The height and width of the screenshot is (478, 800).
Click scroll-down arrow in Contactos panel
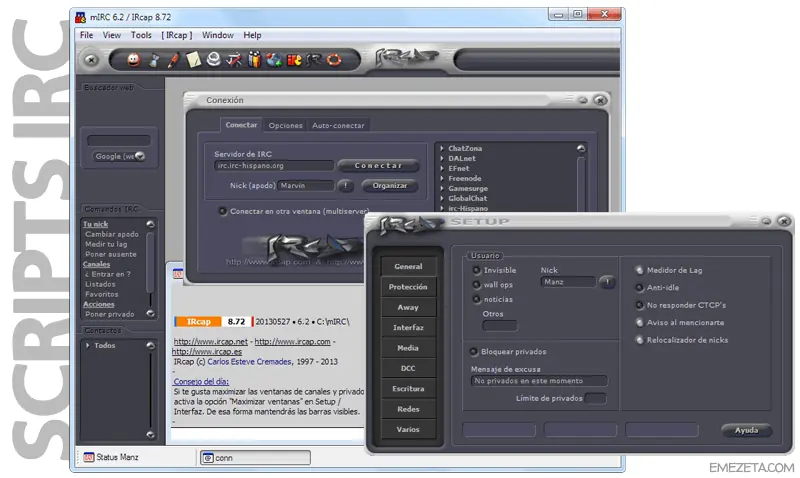(151, 435)
